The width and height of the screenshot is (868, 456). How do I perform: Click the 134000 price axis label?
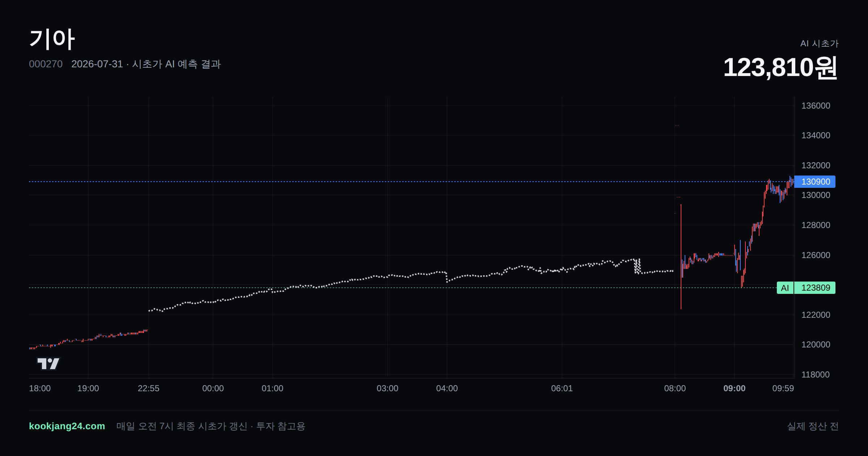[x=816, y=135]
